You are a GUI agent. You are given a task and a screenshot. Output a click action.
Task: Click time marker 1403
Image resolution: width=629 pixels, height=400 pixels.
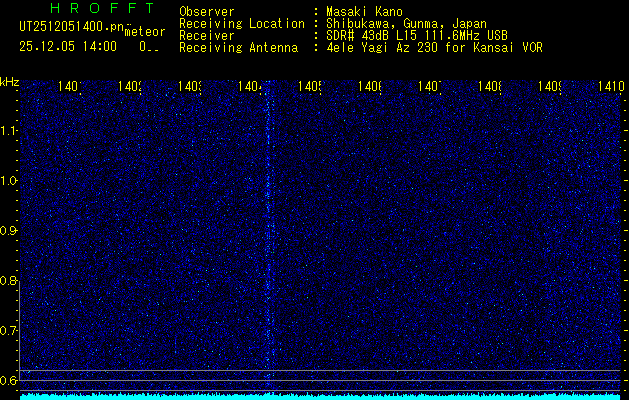[x=189, y=86]
